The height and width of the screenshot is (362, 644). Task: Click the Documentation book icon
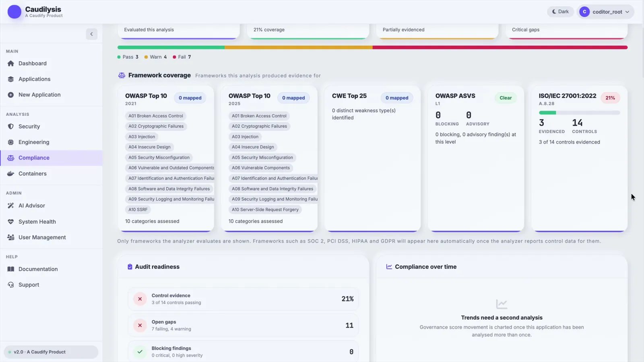coord(11,269)
